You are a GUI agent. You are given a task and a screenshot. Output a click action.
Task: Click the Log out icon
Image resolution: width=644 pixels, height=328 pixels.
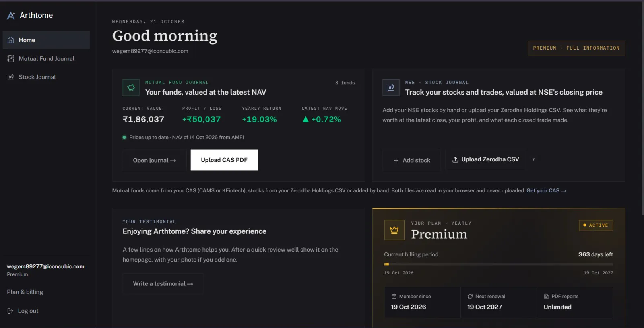(x=10, y=311)
